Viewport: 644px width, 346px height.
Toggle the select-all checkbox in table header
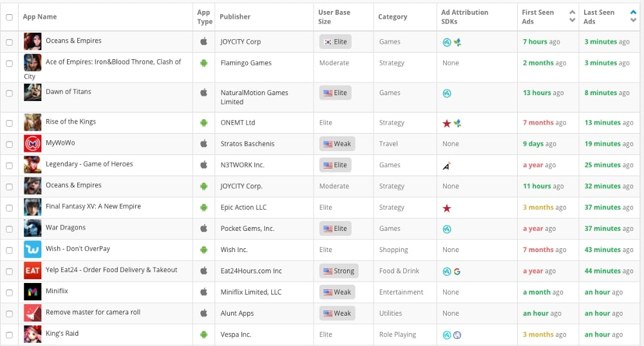(x=9, y=17)
